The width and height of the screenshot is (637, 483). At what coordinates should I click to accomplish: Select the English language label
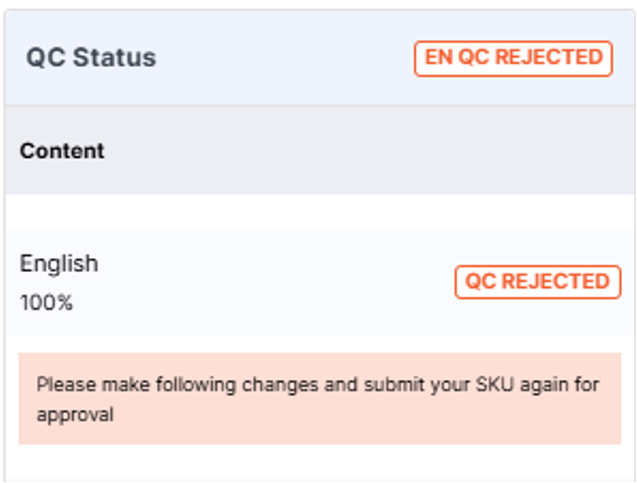[59, 264]
